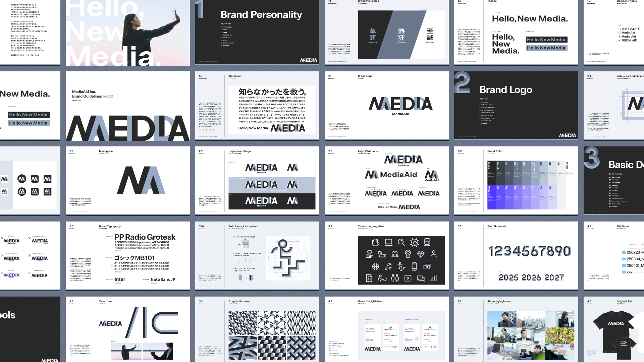Click the Violet8 color swatch
644x362 pixels.
click(491, 197)
